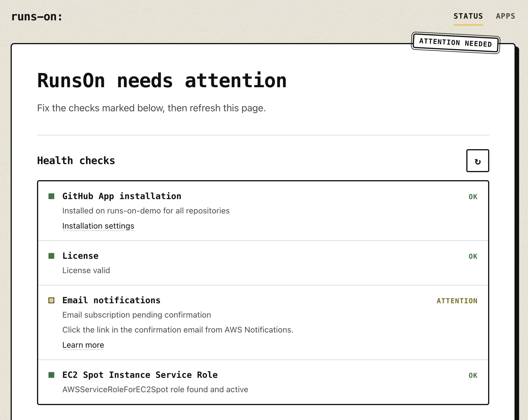Click Learn more under Email notifications

coord(83,345)
